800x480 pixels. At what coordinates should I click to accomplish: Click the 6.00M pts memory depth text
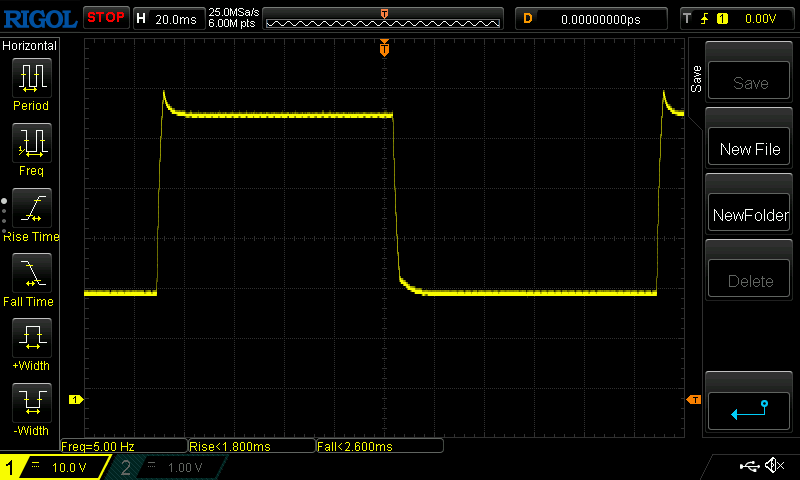tap(232, 23)
